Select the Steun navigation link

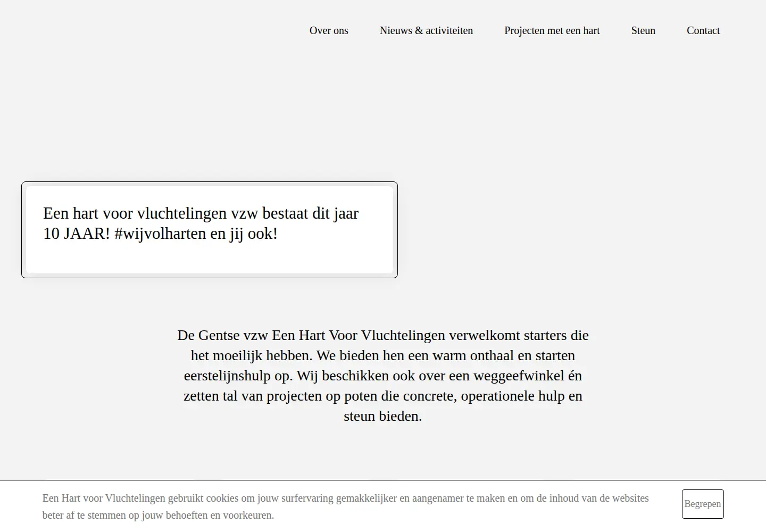point(643,31)
